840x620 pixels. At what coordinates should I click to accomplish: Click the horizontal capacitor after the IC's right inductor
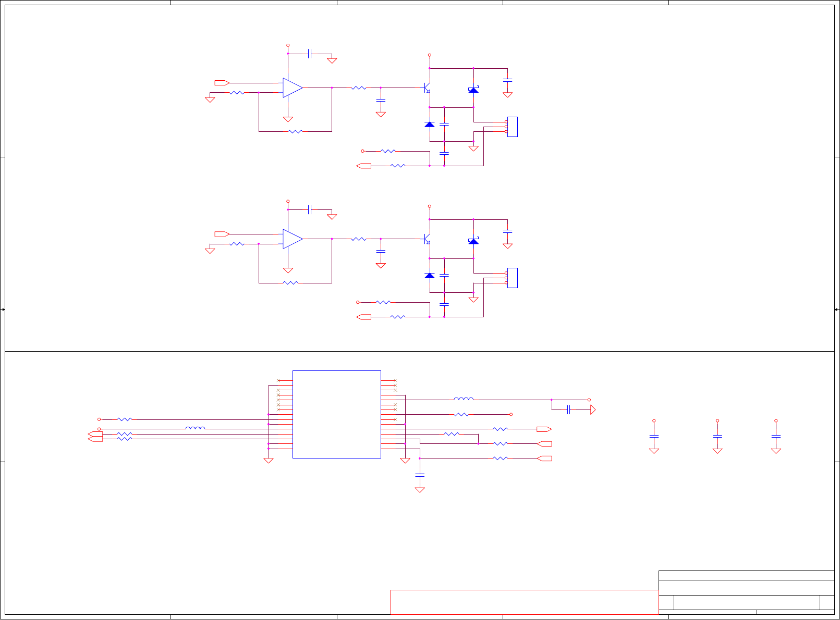tap(568, 410)
